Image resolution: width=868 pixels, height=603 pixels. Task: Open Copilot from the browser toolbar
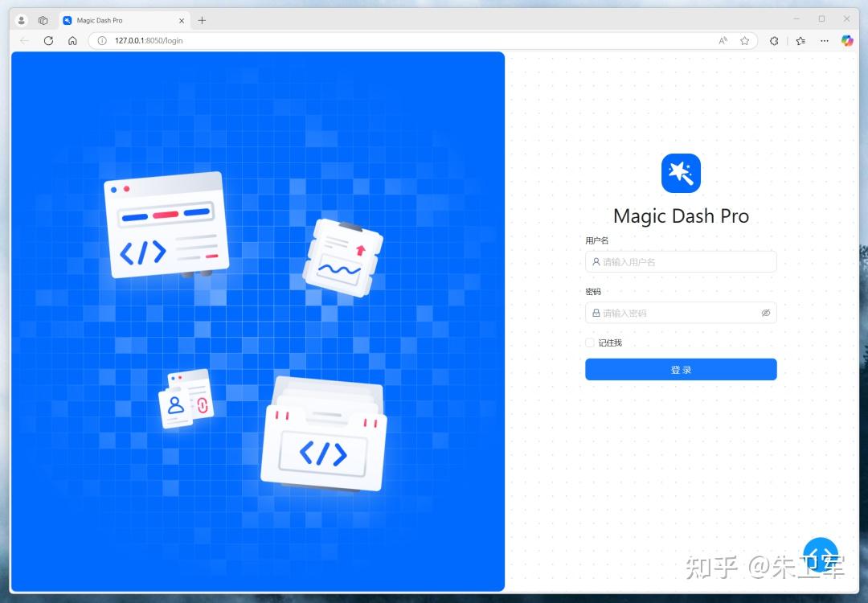tap(849, 40)
